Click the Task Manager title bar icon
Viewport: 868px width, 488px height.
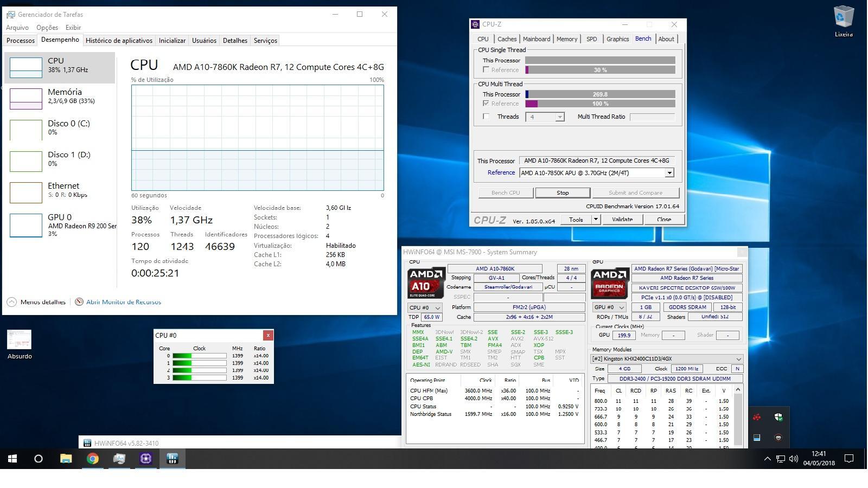[x=10, y=14]
